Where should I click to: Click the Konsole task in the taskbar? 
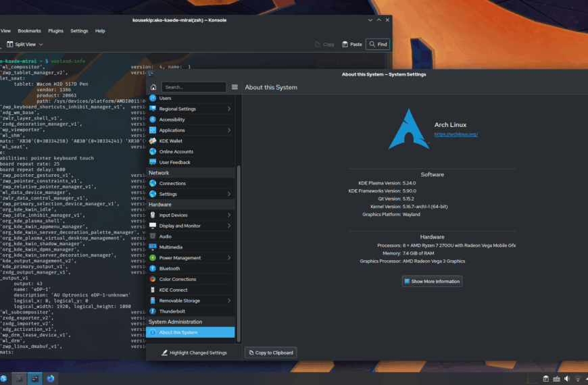19,379
